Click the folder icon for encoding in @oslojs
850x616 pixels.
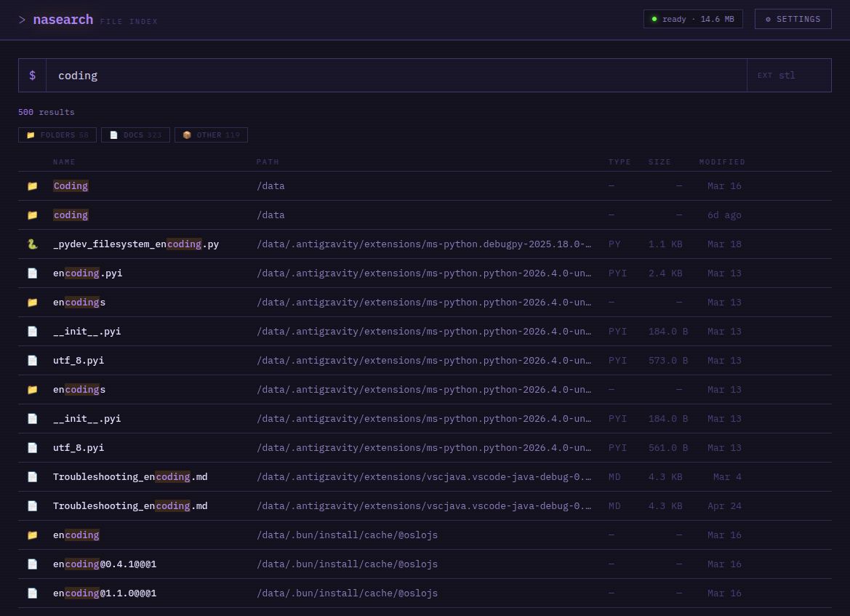pos(33,535)
